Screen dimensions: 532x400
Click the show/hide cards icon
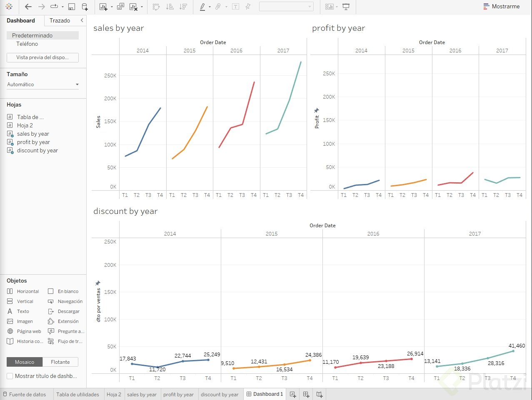point(330,7)
